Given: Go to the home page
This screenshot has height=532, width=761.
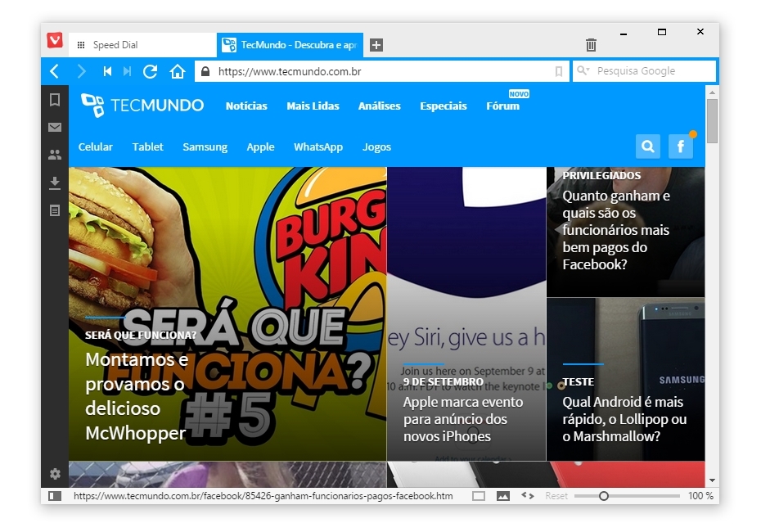Looking at the screenshot, I should (177, 71).
